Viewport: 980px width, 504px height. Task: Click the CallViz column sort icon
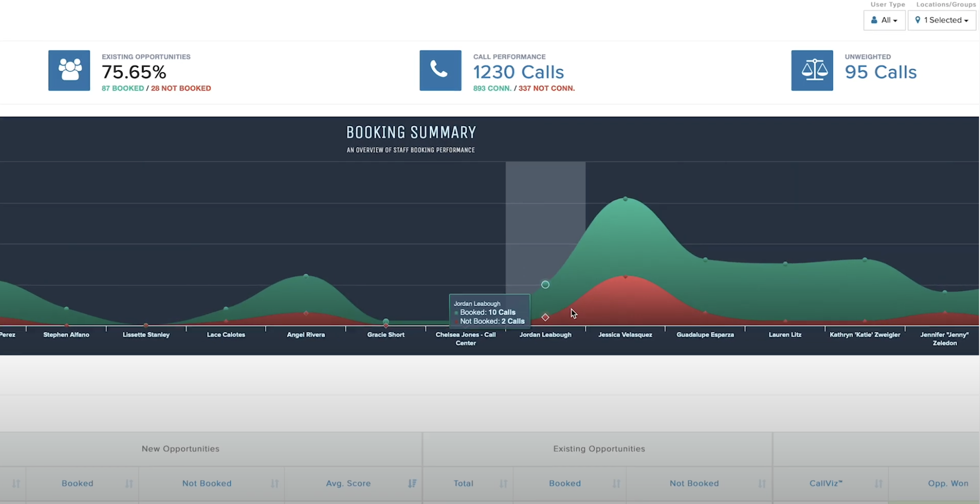[878, 483]
